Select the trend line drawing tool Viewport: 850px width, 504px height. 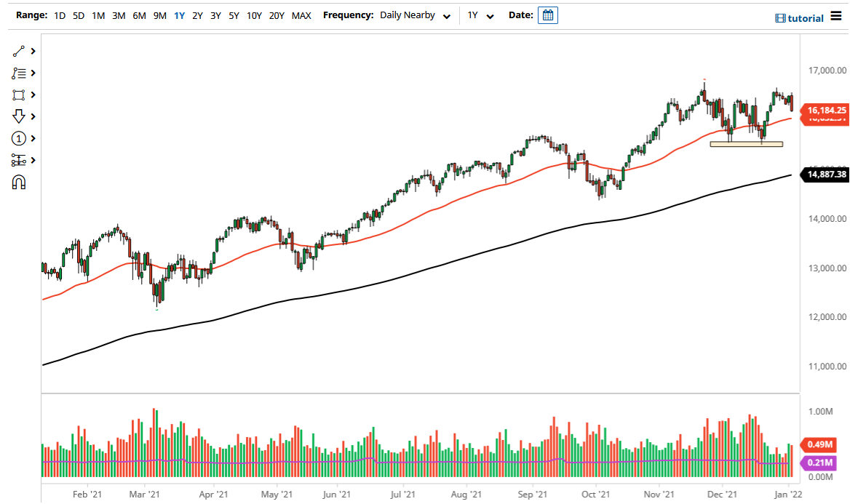20,51
